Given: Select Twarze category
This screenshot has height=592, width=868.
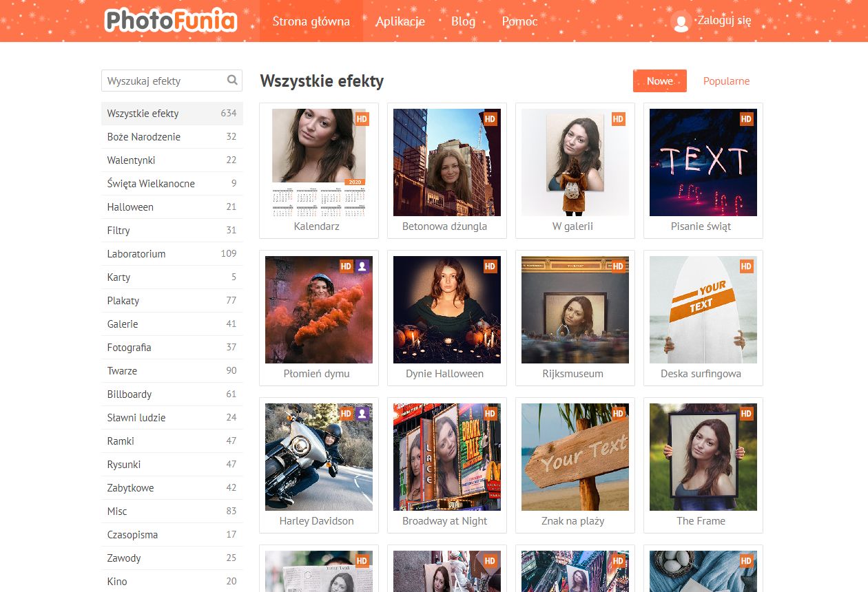Looking at the screenshot, I should [x=172, y=371].
